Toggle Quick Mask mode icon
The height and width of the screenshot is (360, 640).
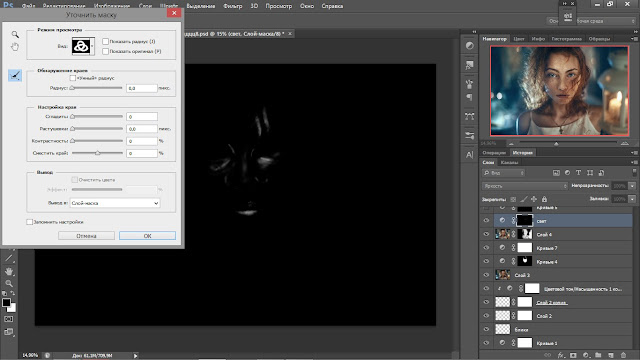[x=9, y=319]
